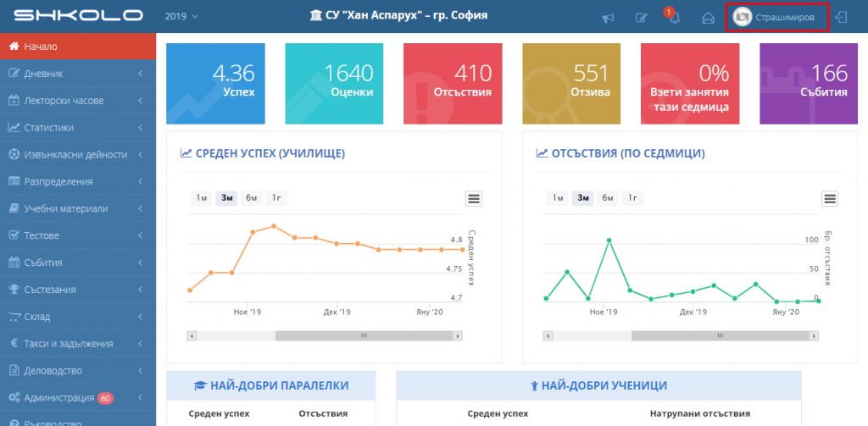Click the Извънкласни дейности ball icon
The width and height of the screenshot is (868, 426).
tap(14, 155)
